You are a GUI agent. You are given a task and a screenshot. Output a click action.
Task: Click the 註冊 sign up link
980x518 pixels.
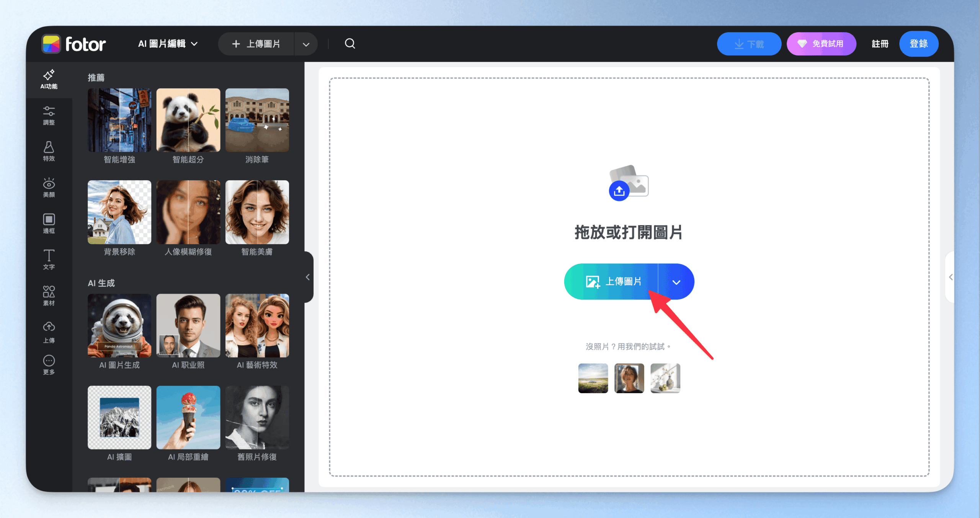pyautogui.click(x=880, y=44)
